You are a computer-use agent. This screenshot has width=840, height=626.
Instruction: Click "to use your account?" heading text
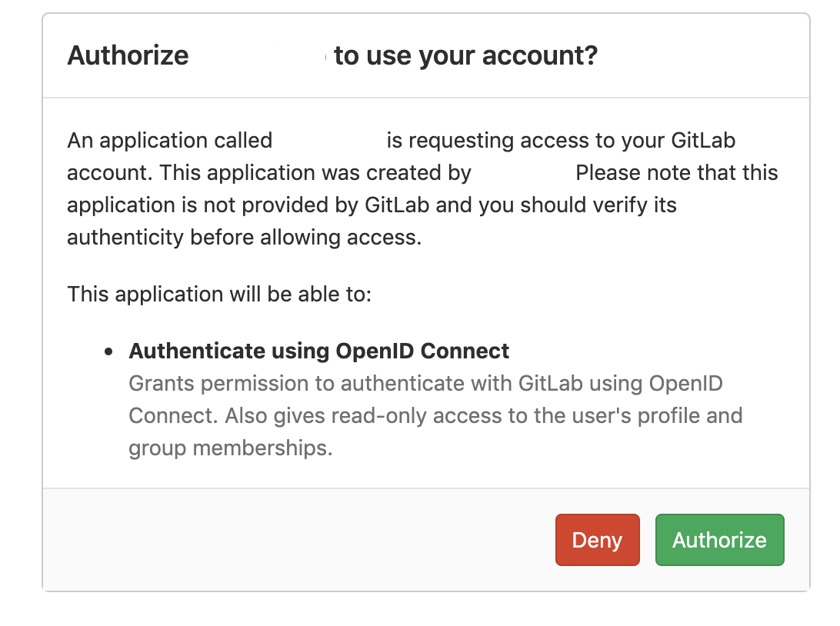pyautogui.click(x=465, y=55)
